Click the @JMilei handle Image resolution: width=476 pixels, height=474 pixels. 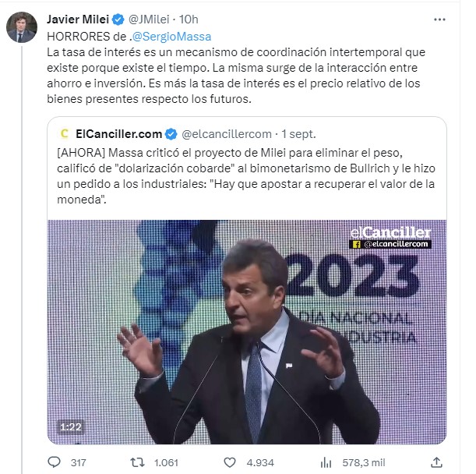148,19
